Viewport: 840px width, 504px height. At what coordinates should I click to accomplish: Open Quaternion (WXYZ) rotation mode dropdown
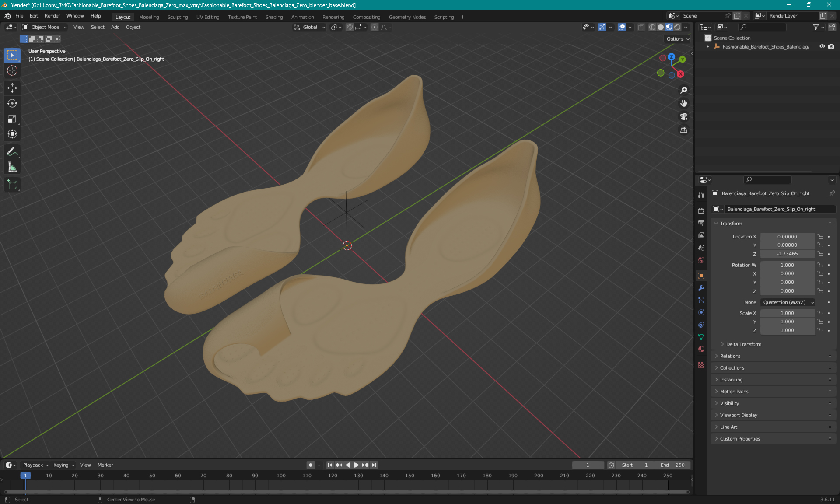pyautogui.click(x=788, y=302)
